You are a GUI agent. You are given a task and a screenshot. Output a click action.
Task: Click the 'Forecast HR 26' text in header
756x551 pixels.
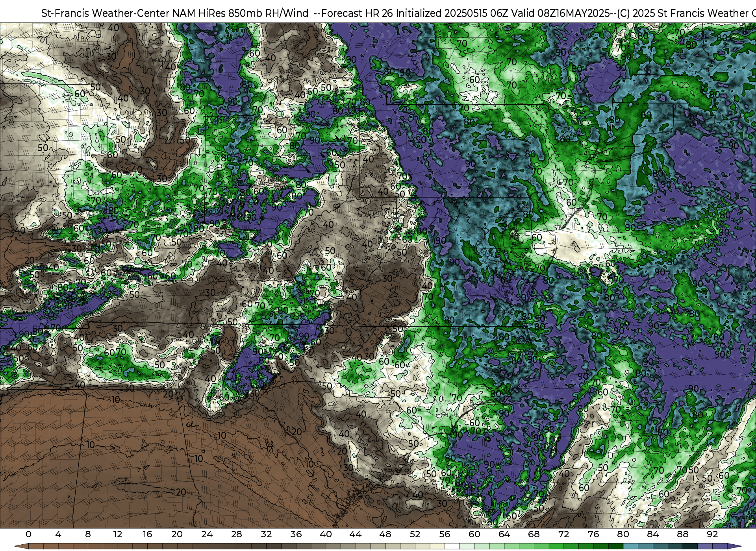(x=357, y=13)
